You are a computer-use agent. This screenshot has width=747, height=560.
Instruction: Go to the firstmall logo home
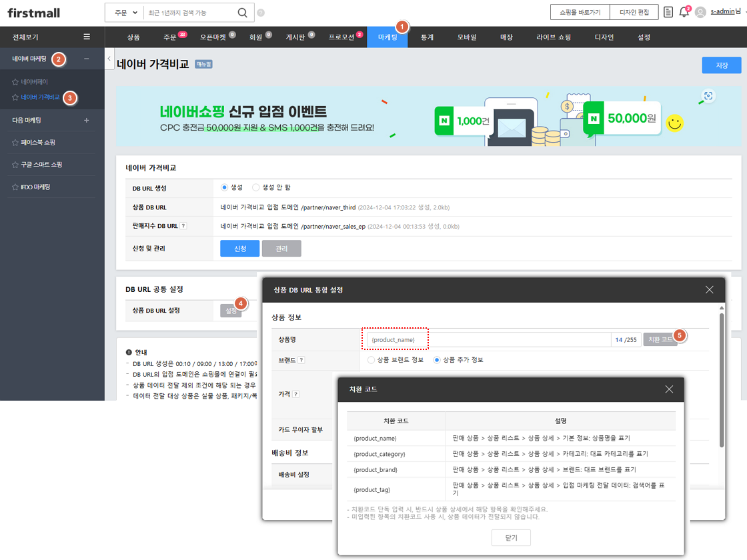click(34, 13)
